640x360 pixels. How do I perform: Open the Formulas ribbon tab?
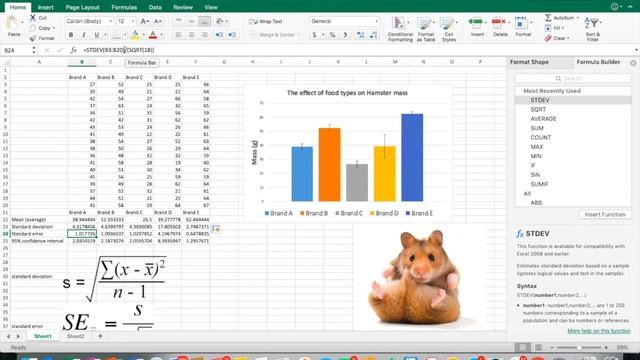[124, 7]
